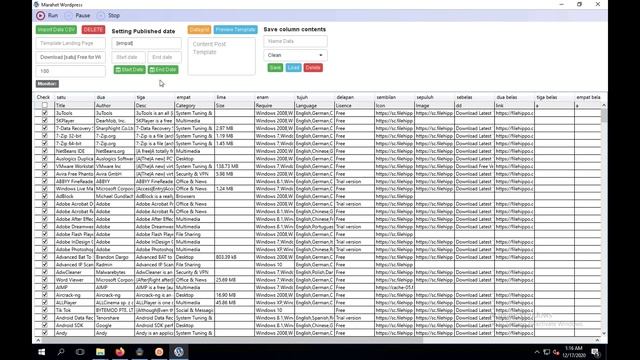Uncheck the NetBeans IDE row checkbox
Viewport: 640px width, 360px height.
point(45,151)
